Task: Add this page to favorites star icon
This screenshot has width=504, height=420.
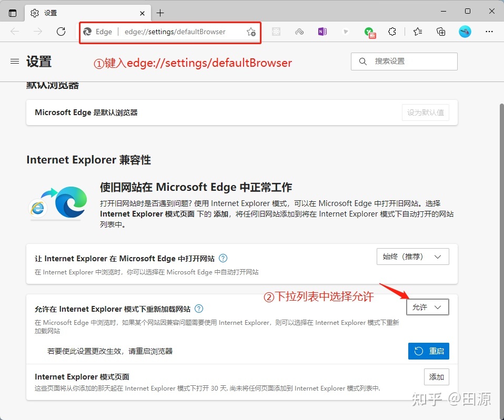Action: (251, 32)
